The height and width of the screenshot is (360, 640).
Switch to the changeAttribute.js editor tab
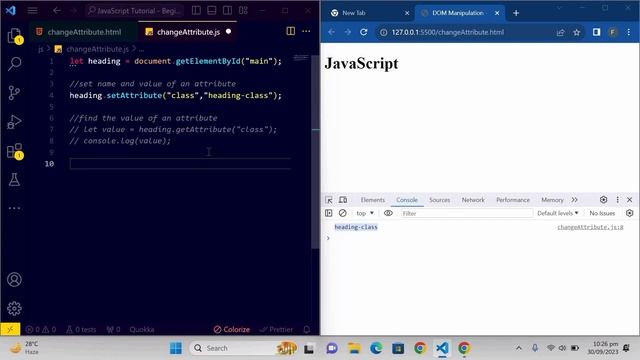click(x=188, y=32)
